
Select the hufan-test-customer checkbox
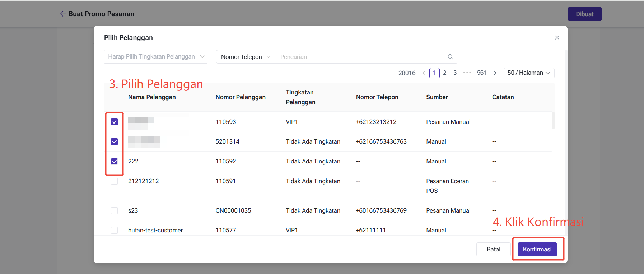114,230
